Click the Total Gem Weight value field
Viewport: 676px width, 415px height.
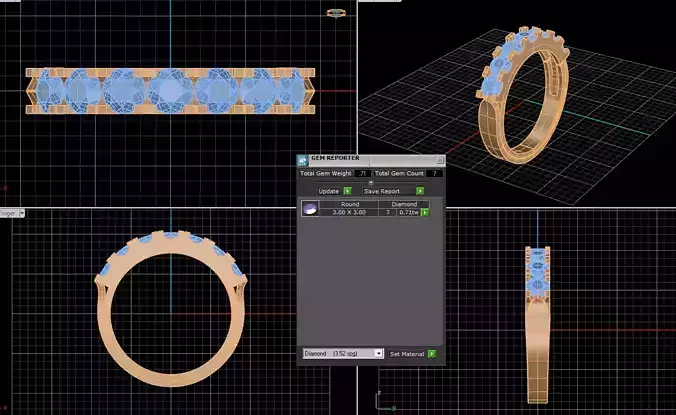tap(362, 173)
